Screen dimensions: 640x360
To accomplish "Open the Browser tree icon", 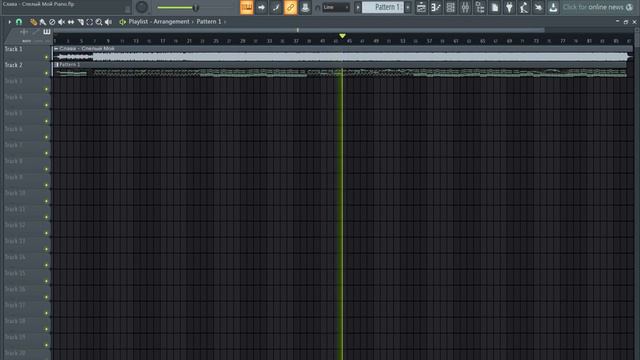I will (480, 7).
